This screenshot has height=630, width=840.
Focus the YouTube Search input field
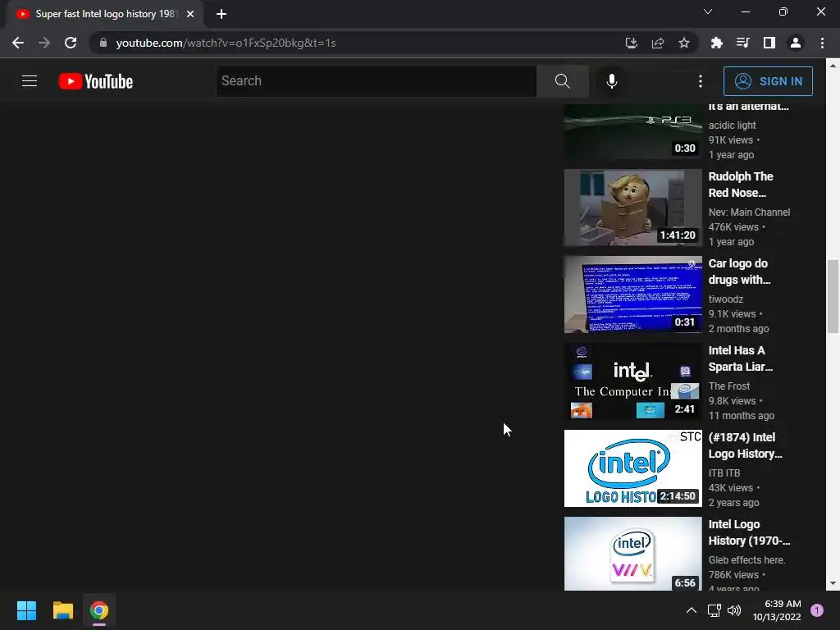pos(377,81)
